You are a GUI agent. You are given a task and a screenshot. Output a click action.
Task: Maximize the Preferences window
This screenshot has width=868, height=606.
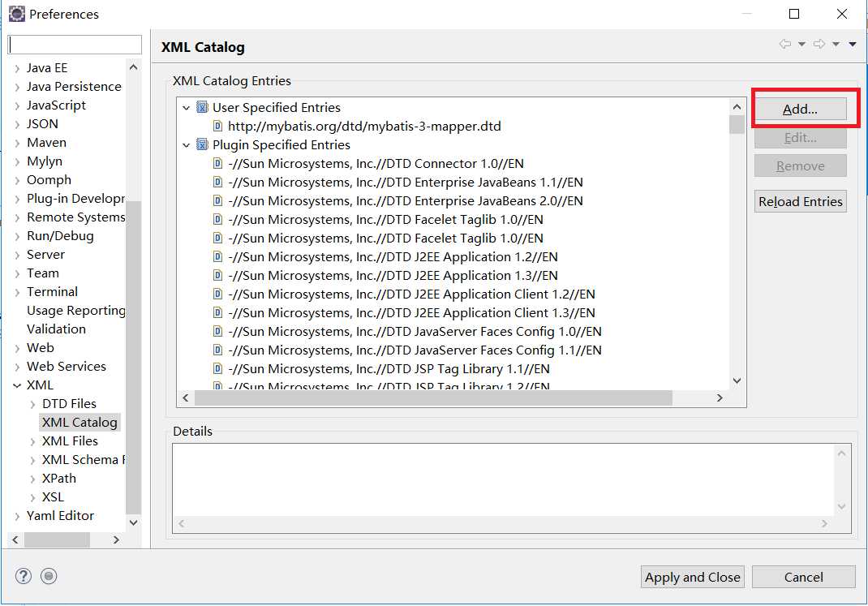coord(794,14)
